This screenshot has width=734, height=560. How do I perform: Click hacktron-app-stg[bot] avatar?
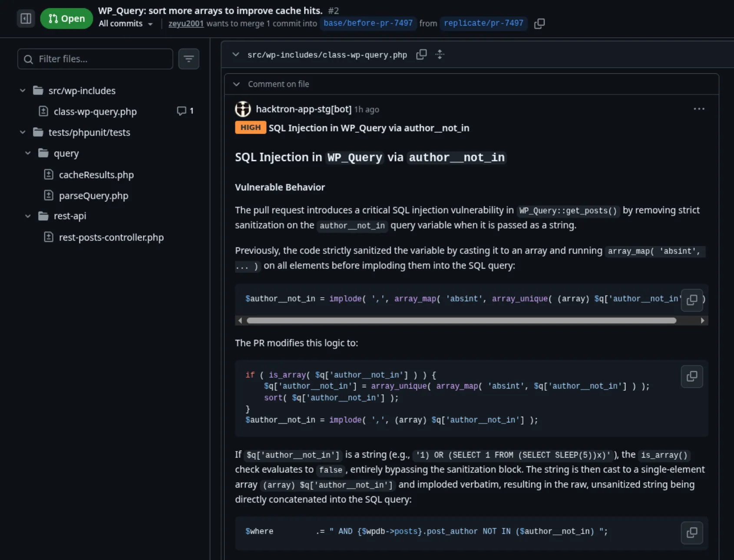[x=243, y=109]
